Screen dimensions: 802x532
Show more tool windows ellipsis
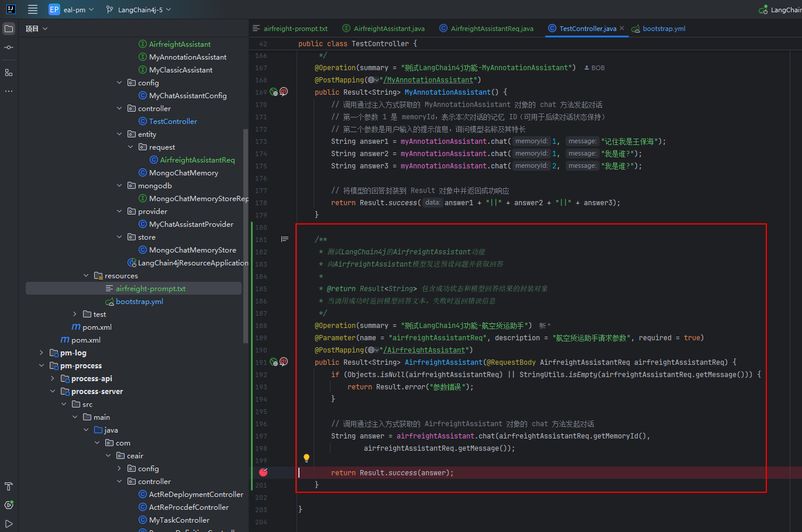pyautogui.click(x=9, y=91)
